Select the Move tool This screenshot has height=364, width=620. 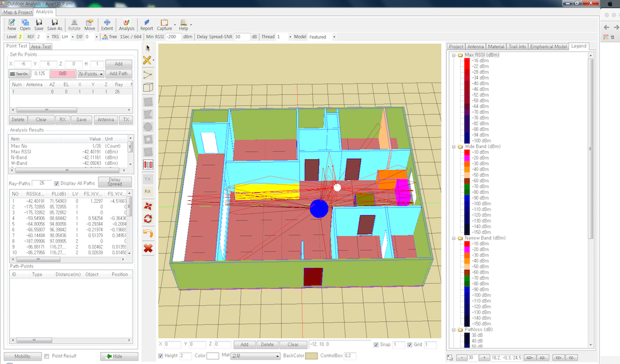tap(90, 25)
